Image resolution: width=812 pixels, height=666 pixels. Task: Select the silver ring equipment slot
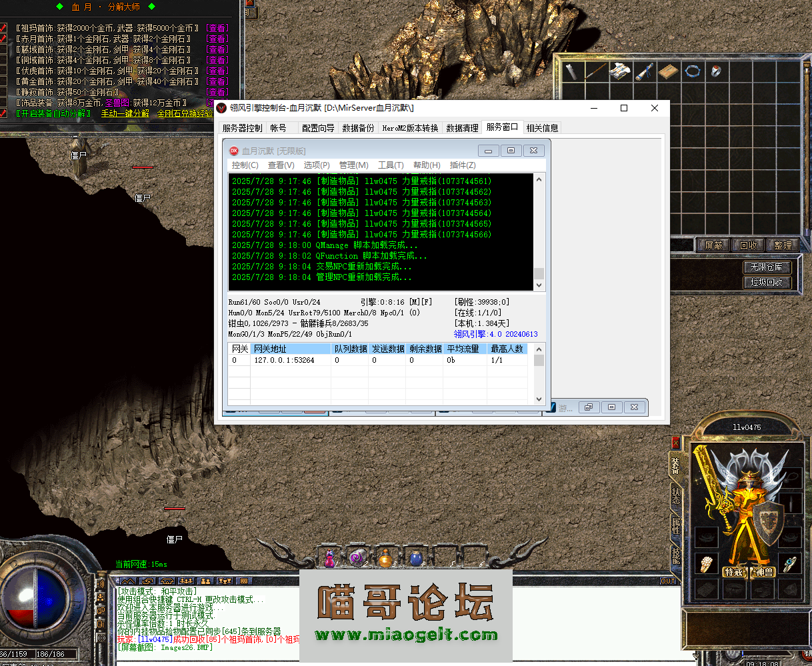pyautogui.click(x=791, y=564)
